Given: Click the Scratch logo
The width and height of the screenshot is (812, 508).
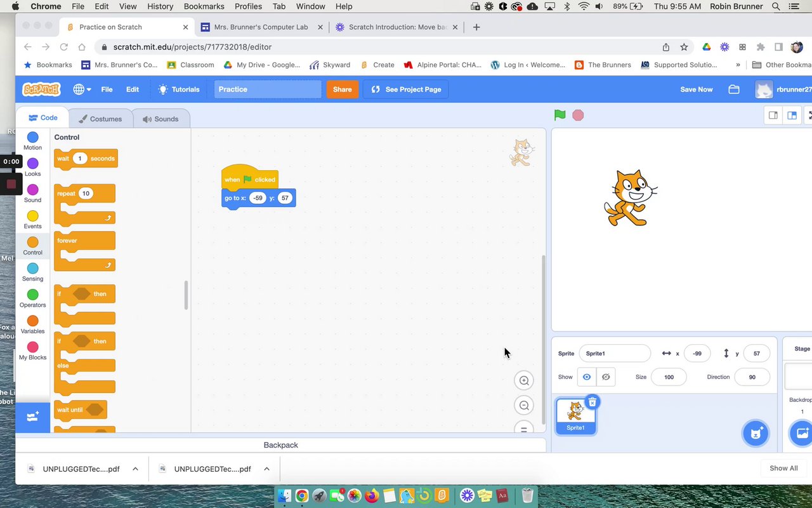Looking at the screenshot, I should click(x=41, y=90).
